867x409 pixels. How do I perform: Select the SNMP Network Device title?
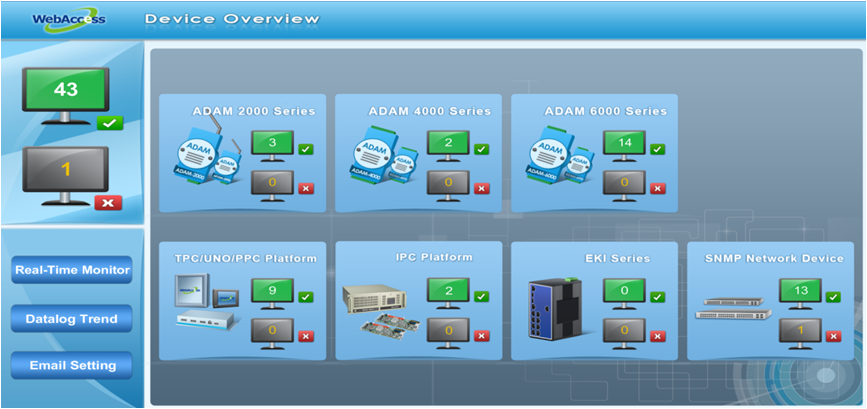774,259
